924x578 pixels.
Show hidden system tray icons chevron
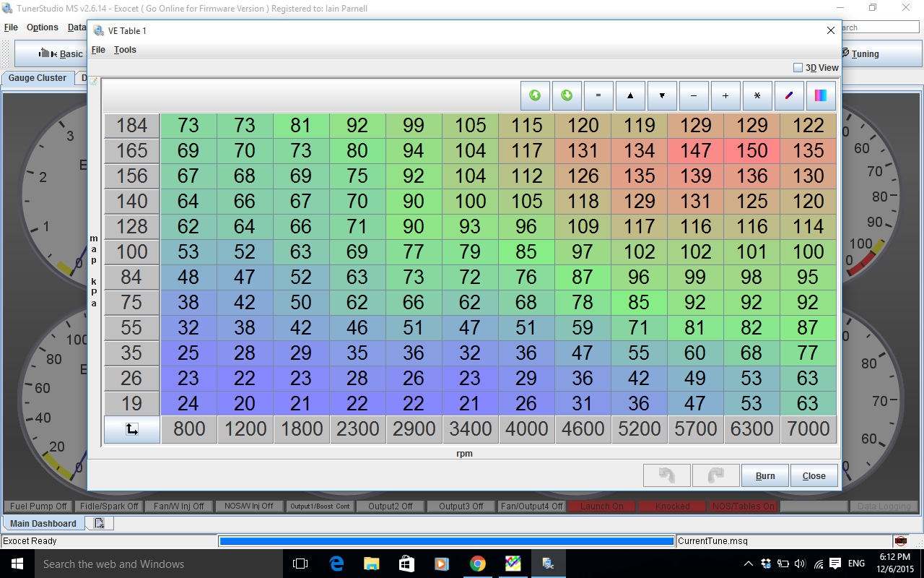tap(749, 564)
